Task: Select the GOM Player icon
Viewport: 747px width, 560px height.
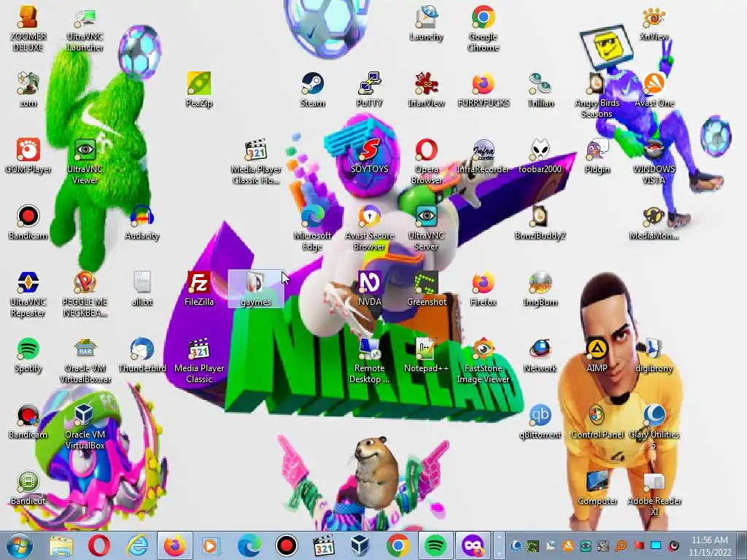Action: pos(28,156)
